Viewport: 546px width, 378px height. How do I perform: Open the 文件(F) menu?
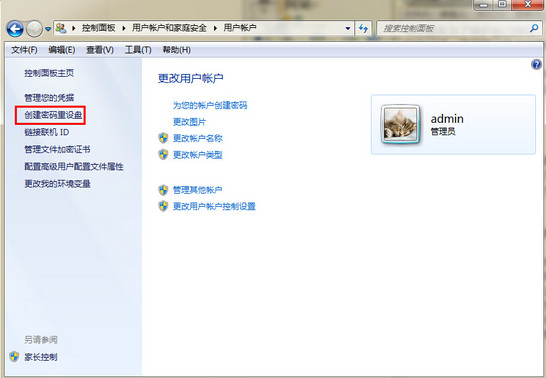(24, 50)
